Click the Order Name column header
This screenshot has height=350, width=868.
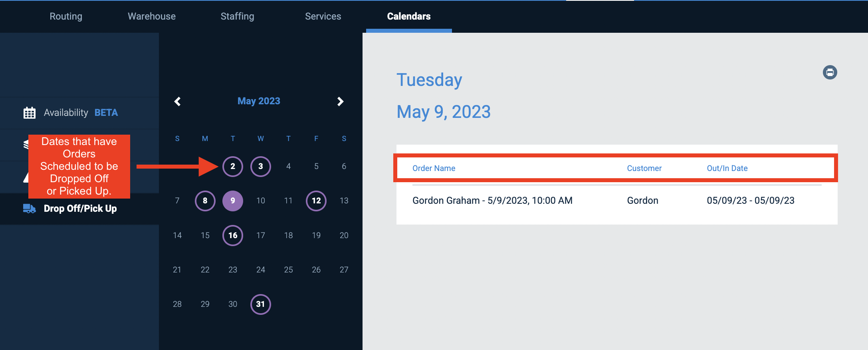tap(434, 168)
